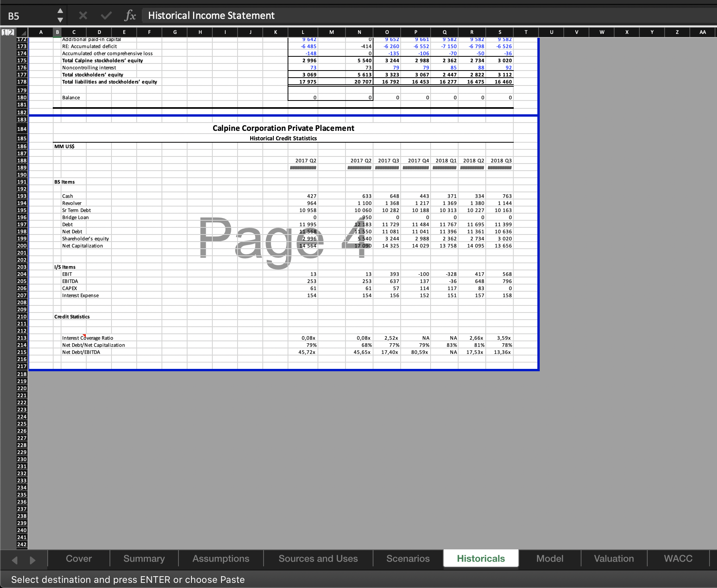
Task: Select column L header
Action: (303, 32)
